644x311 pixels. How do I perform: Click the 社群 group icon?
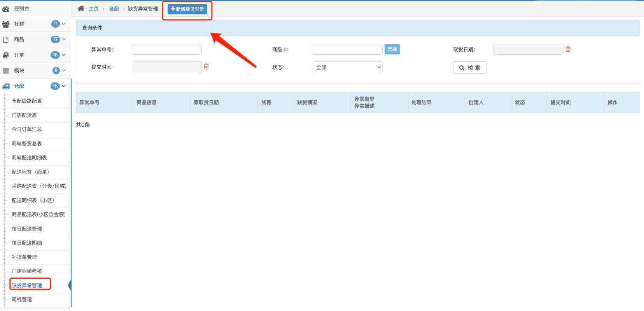tap(6, 24)
